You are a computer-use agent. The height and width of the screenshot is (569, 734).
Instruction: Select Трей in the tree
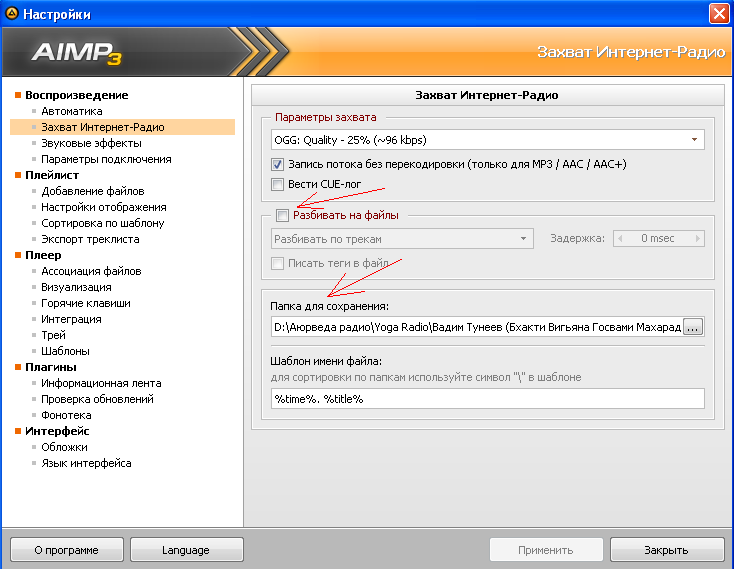(53, 335)
